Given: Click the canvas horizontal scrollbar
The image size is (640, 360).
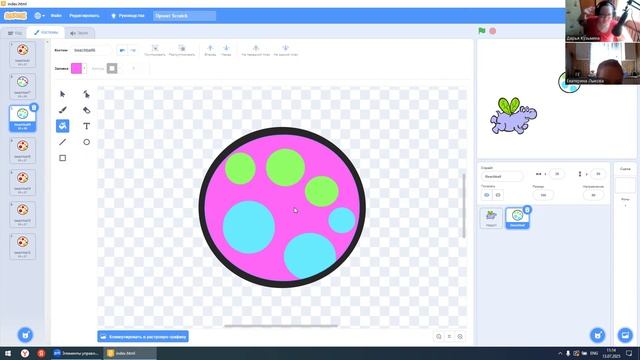Looking at the screenshot, I should pyautogui.click(x=281, y=326).
